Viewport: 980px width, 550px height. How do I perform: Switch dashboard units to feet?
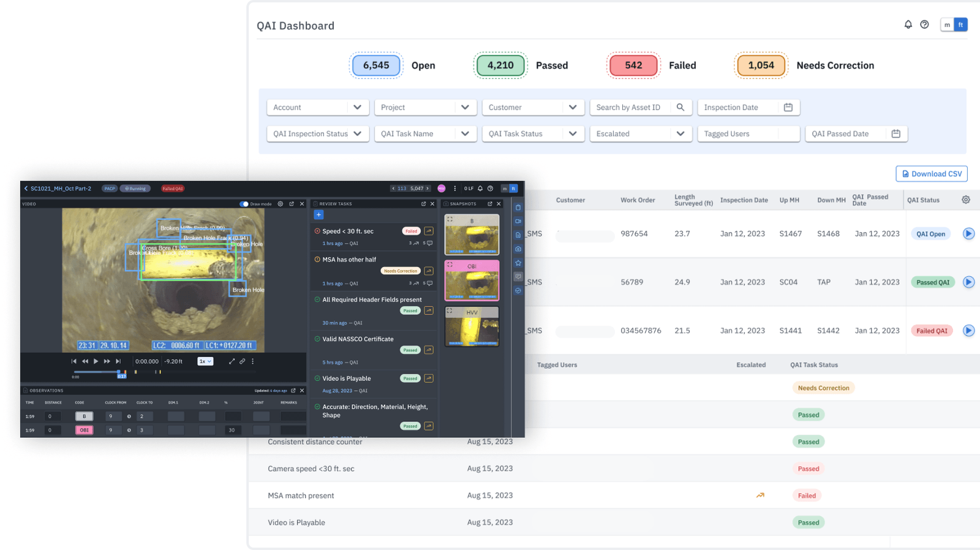point(960,25)
